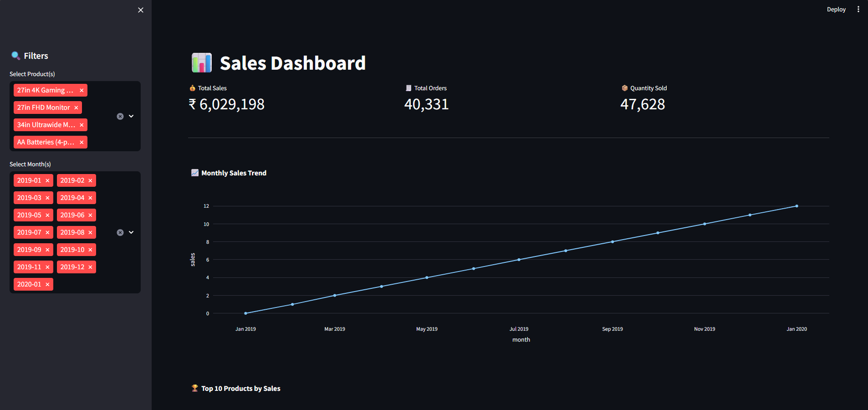Screen dimensions: 868x410
Task: Remove the 27in FHD Monitor tag
Action: pos(76,108)
